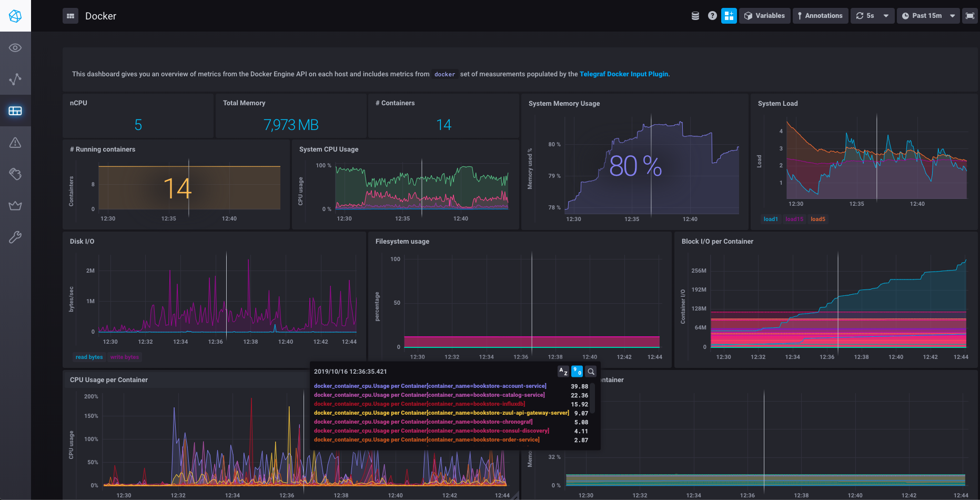Click # Running containers cell header
This screenshot has height=500, width=980.
103,149
